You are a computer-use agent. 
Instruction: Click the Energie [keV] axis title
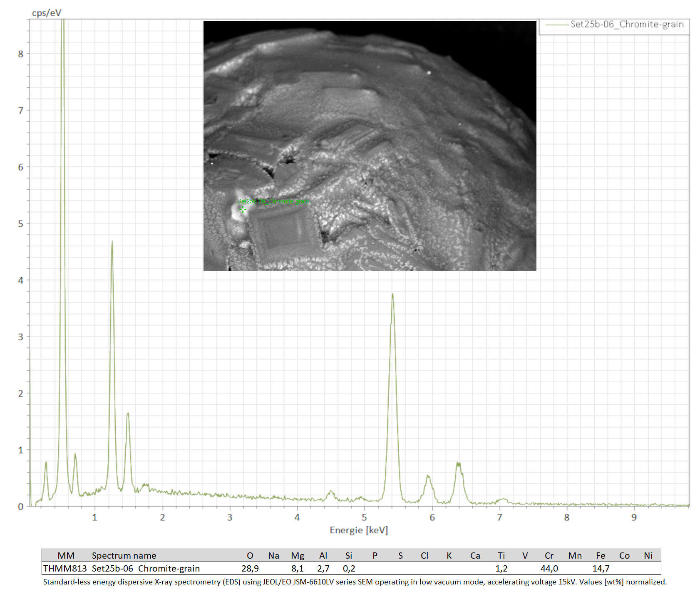point(358,530)
